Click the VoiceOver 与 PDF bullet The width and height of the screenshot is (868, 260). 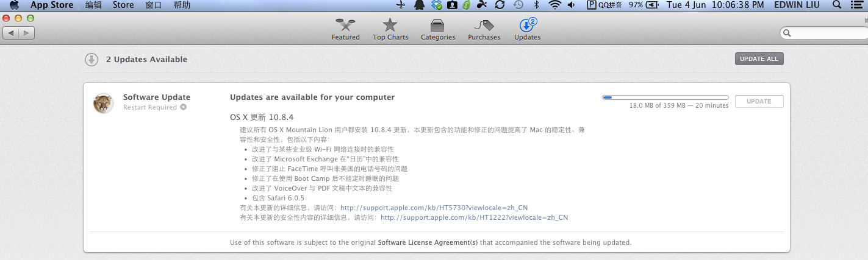click(322, 188)
